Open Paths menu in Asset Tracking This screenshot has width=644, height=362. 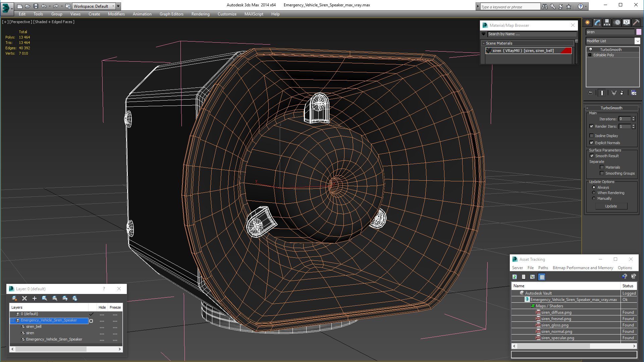click(543, 268)
